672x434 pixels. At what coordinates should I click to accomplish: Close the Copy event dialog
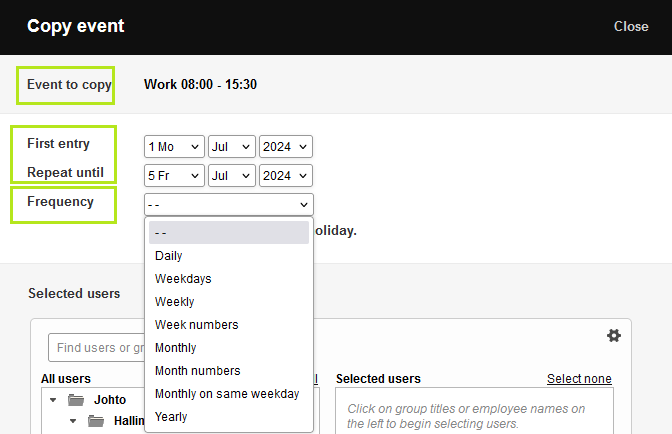pos(631,27)
